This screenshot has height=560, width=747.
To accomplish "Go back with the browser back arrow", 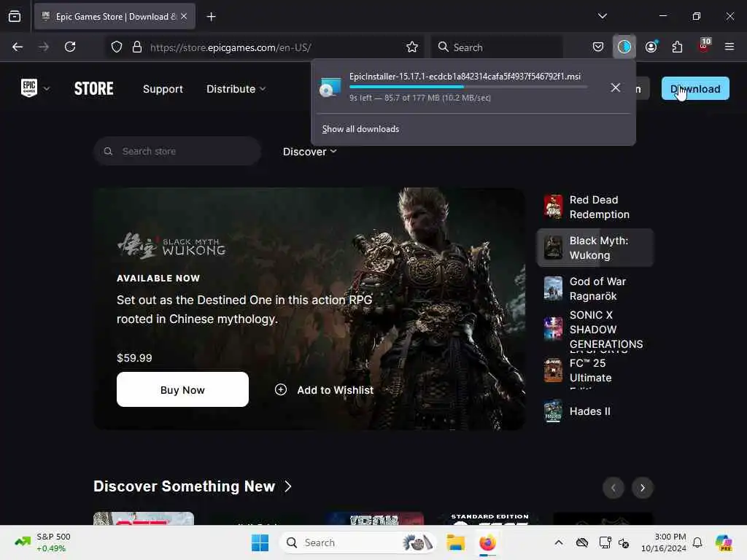I will point(18,47).
